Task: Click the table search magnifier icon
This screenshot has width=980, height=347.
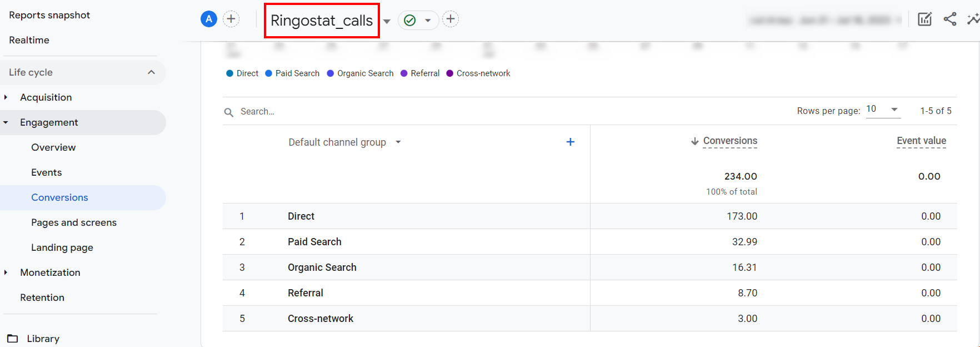Action: [229, 112]
